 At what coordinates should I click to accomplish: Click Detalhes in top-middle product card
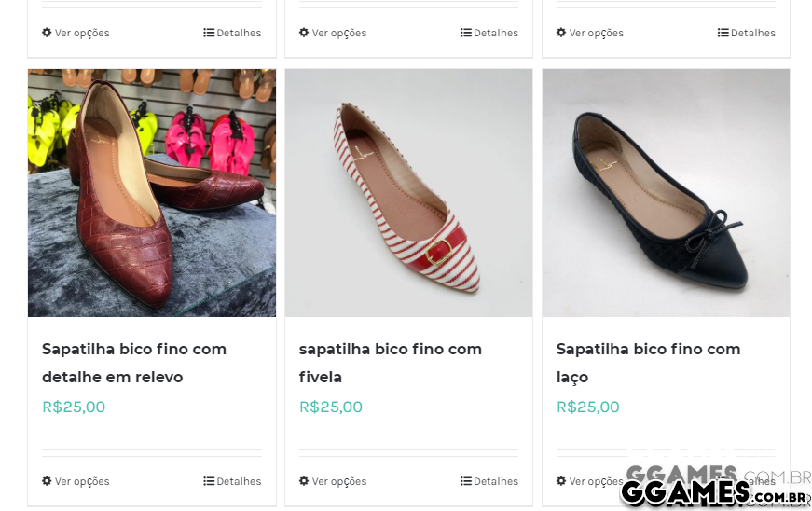click(x=496, y=33)
